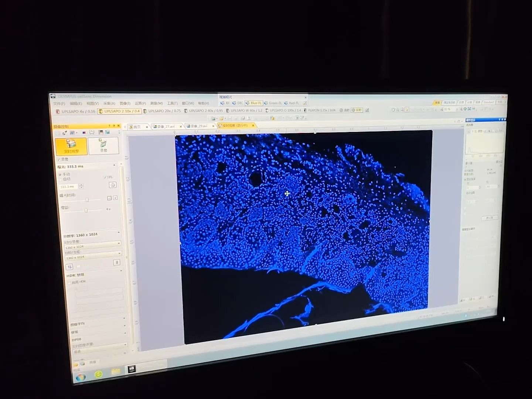Screen dimensions: 532x399
Task: Click the gain slider handle
Action: 86,210
